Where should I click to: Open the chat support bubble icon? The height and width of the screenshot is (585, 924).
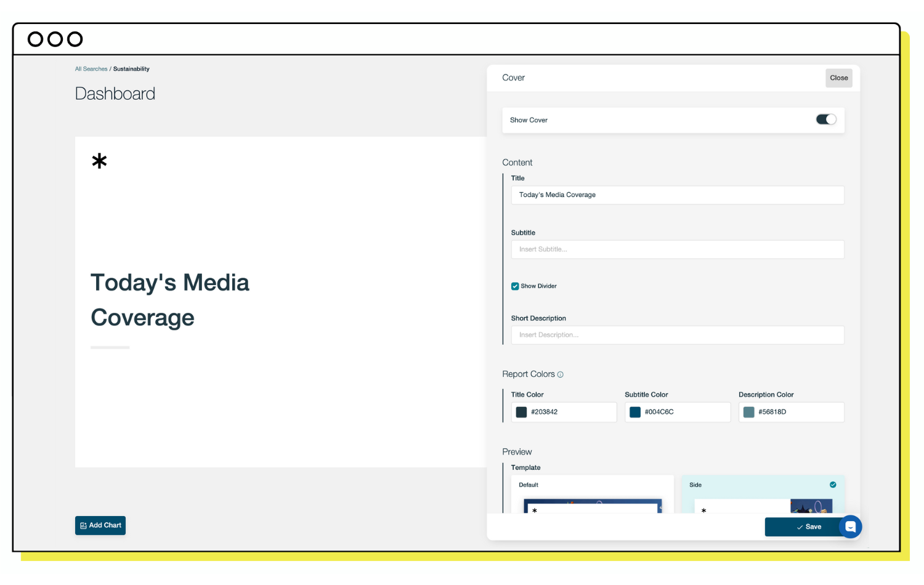click(x=850, y=526)
